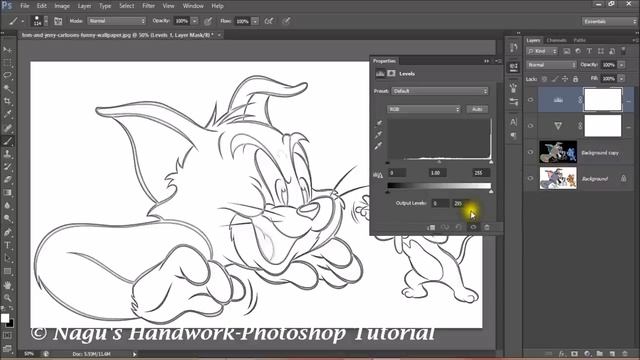This screenshot has height=360, width=640.
Task: Click the input midtone slider handle
Action: point(439,162)
